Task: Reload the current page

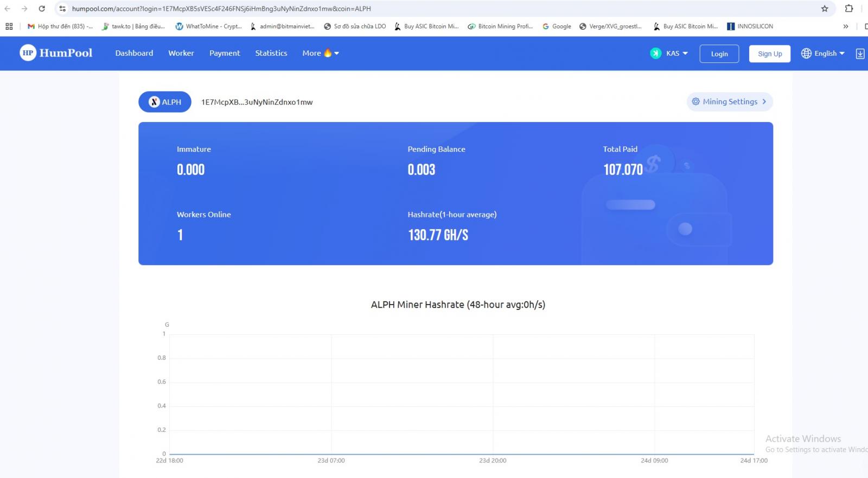Action: [42, 9]
